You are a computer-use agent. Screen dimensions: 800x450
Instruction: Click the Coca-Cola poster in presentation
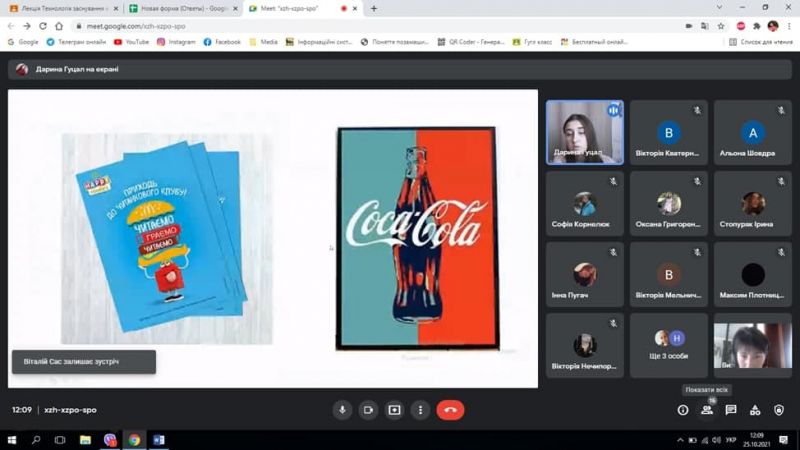417,238
